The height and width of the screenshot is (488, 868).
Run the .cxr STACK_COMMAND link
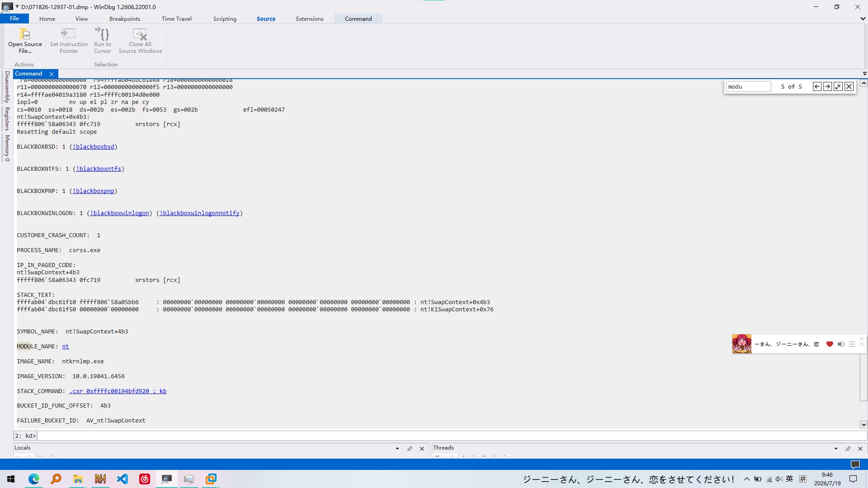[118, 391]
